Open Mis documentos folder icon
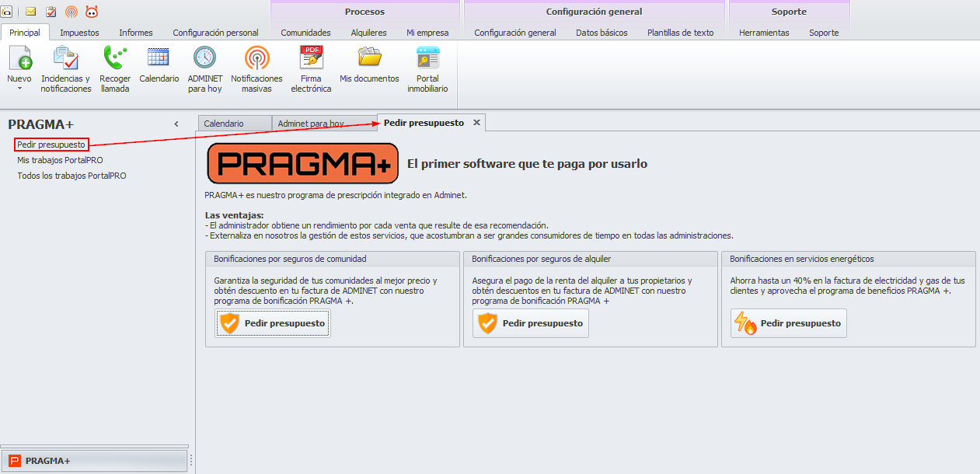The height and width of the screenshot is (474, 980). (369, 65)
